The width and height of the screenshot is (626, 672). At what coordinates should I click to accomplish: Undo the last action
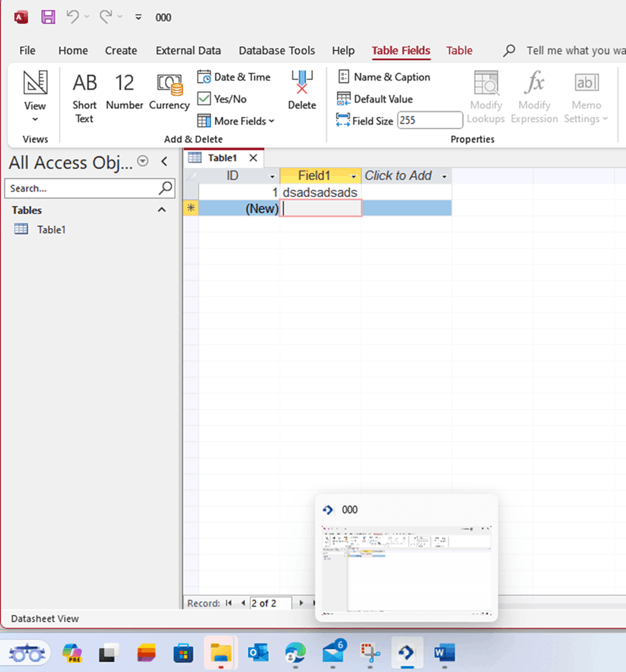click(73, 17)
